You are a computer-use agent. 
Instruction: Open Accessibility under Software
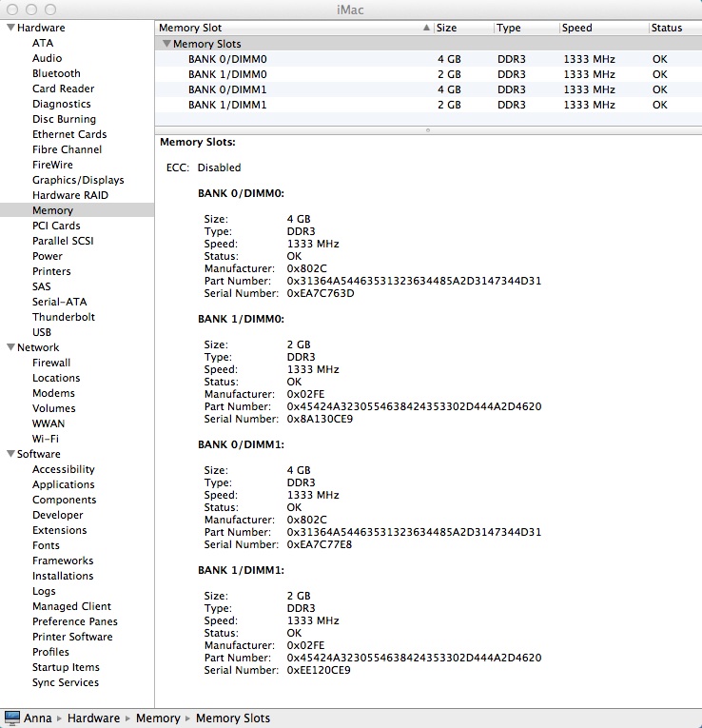point(63,469)
